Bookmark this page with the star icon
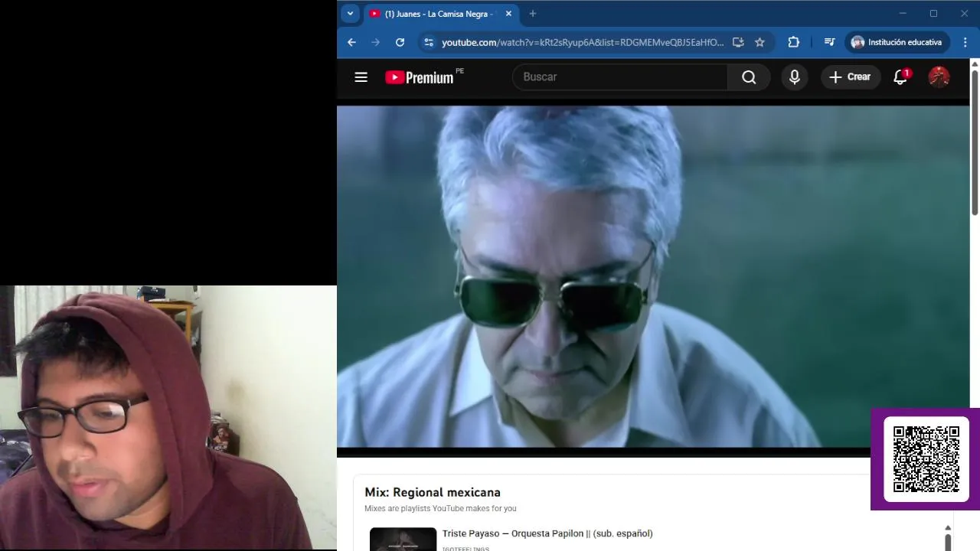 tap(759, 42)
